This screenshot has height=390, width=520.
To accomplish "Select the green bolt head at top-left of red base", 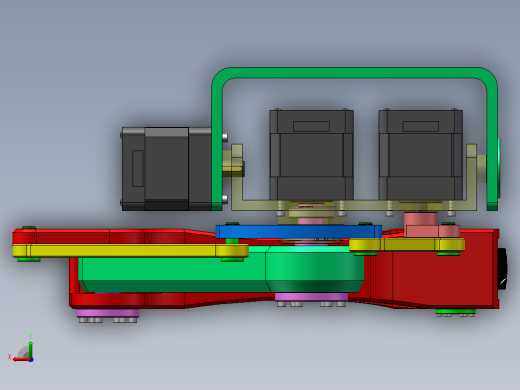I will (29, 228).
